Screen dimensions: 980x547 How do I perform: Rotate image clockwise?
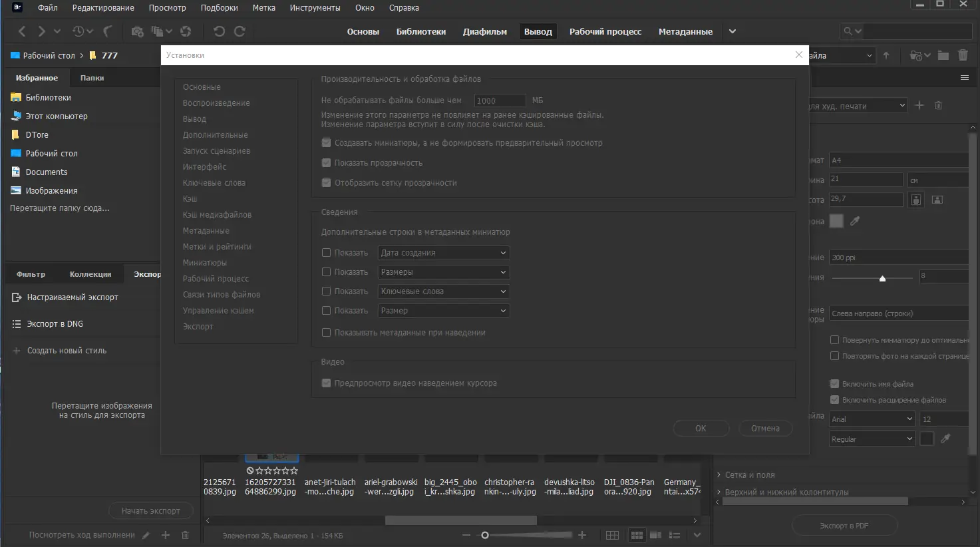(240, 31)
